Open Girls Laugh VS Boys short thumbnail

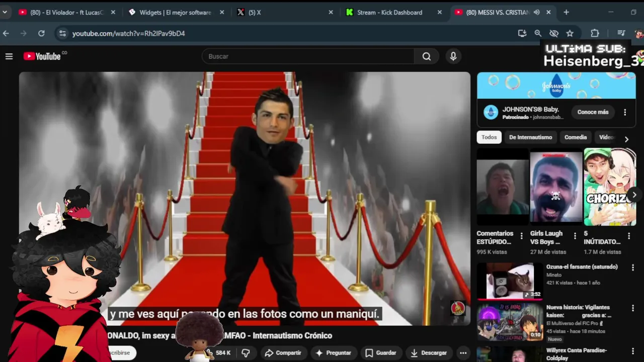point(556,187)
